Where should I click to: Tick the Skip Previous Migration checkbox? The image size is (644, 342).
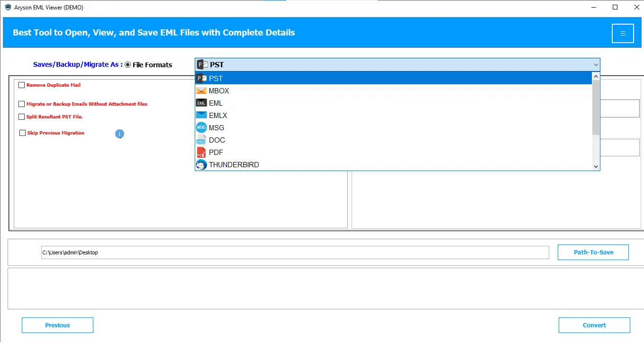coord(22,133)
